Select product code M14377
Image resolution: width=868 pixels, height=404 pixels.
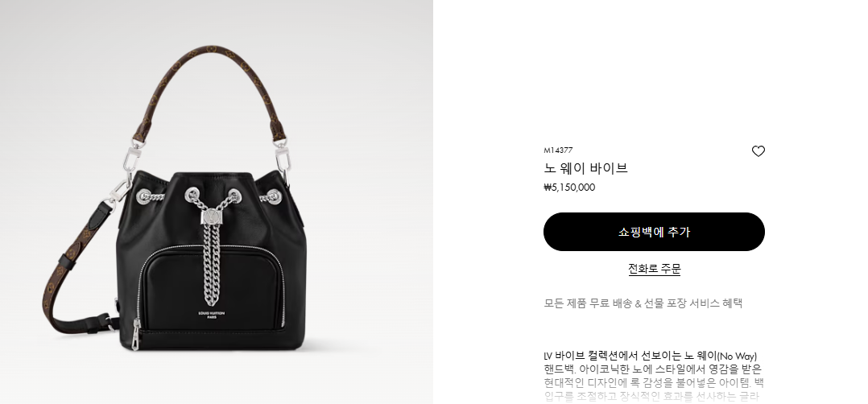pos(558,150)
